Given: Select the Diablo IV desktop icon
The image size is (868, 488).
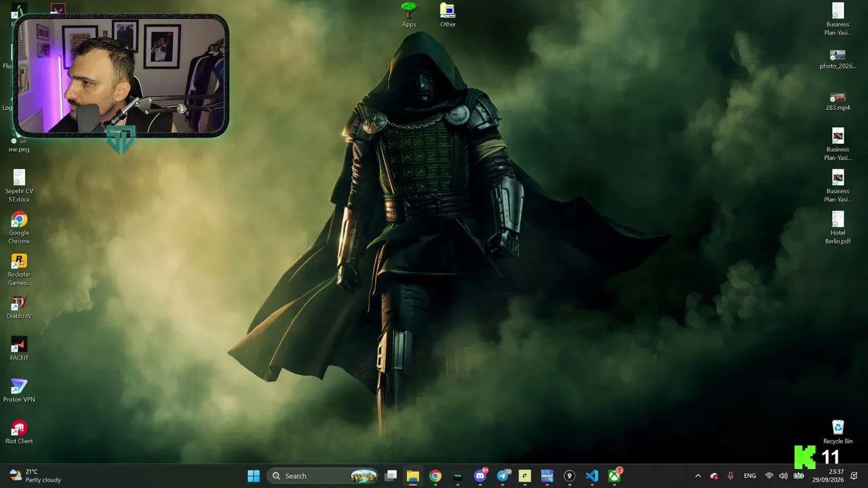Looking at the screenshot, I should (x=19, y=307).
